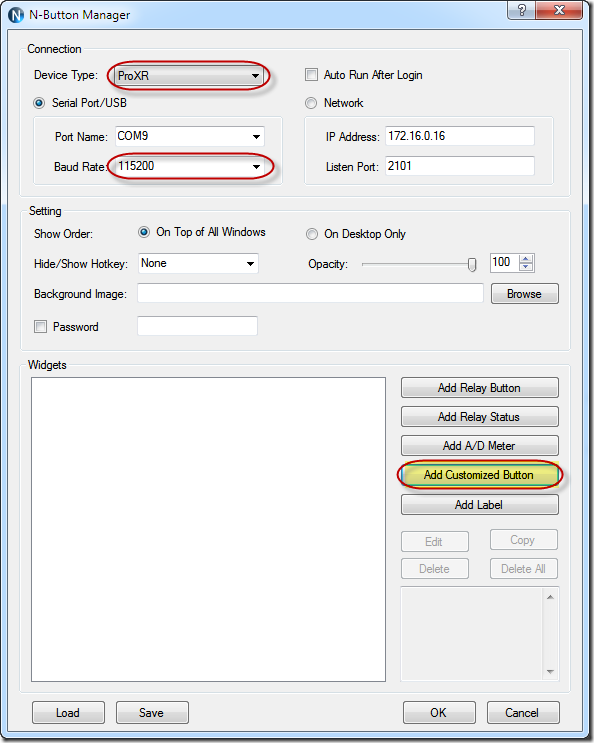Click the N-Button Manager title bar icon

(16, 15)
